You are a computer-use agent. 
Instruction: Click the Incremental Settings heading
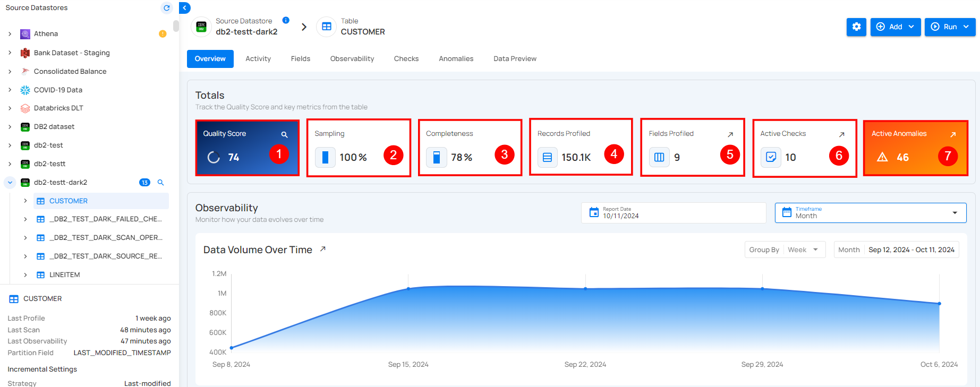(x=42, y=369)
